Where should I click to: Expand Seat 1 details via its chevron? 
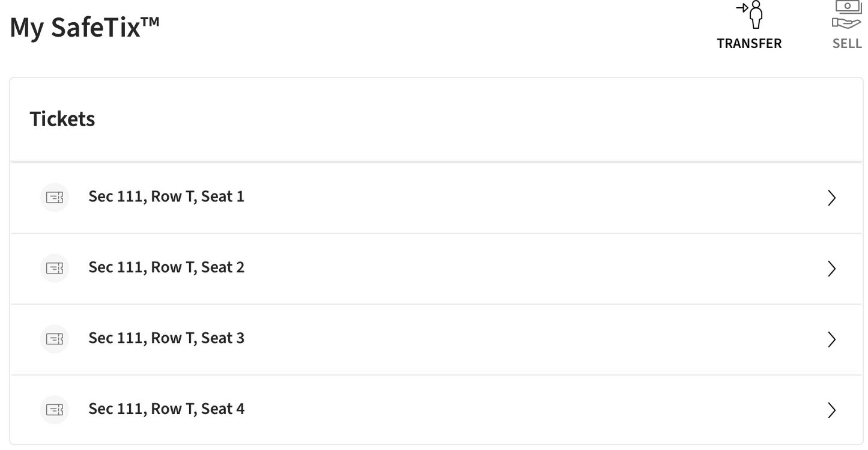[832, 198]
